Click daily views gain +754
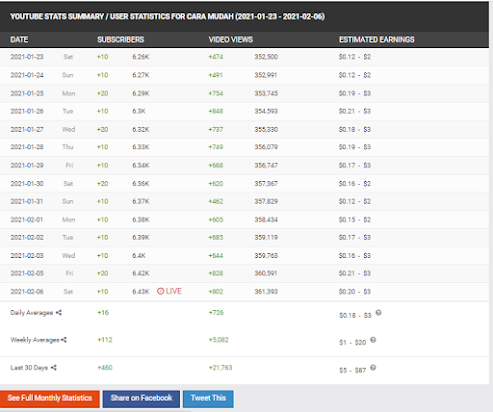The width and height of the screenshot is (493, 412). [x=216, y=93]
